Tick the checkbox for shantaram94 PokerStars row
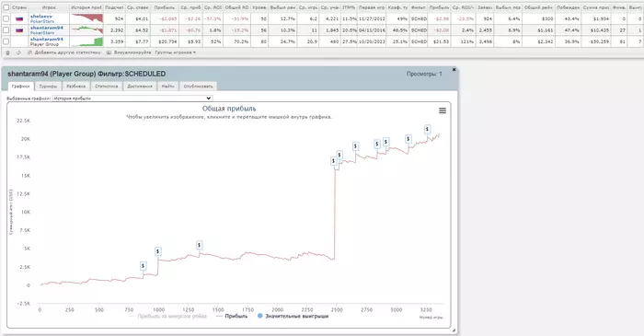The width and height of the screenshot is (644, 336). click(x=6, y=30)
